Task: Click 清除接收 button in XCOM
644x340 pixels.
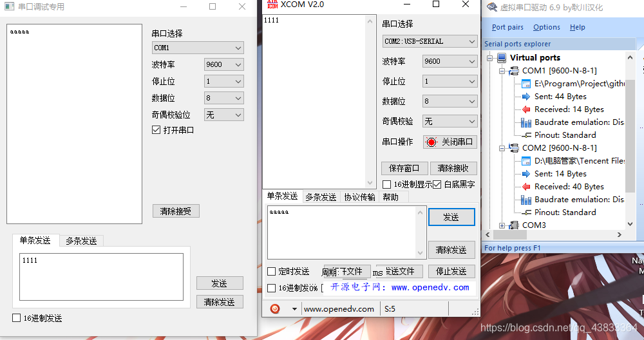Action: tap(453, 168)
